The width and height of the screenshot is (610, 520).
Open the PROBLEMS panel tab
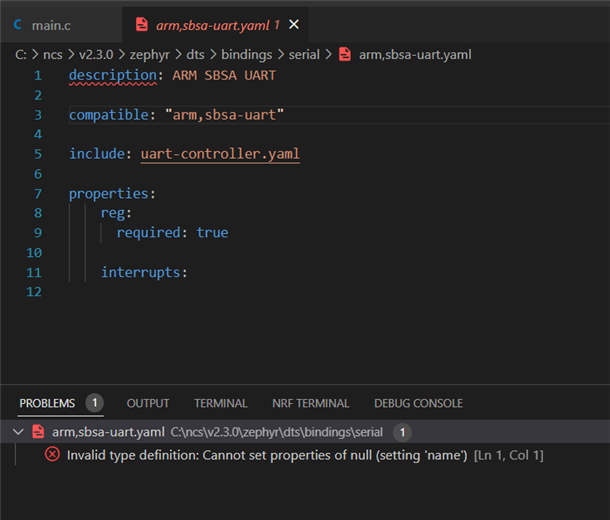tap(47, 403)
